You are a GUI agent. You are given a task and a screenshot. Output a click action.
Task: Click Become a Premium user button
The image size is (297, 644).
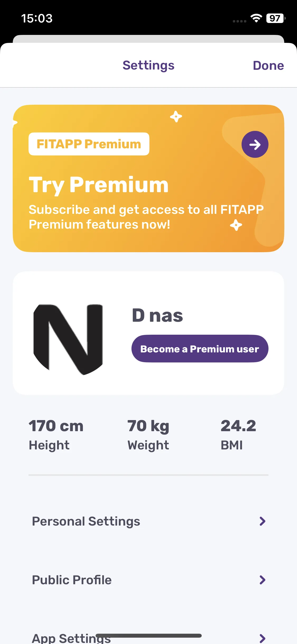(x=200, y=349)
